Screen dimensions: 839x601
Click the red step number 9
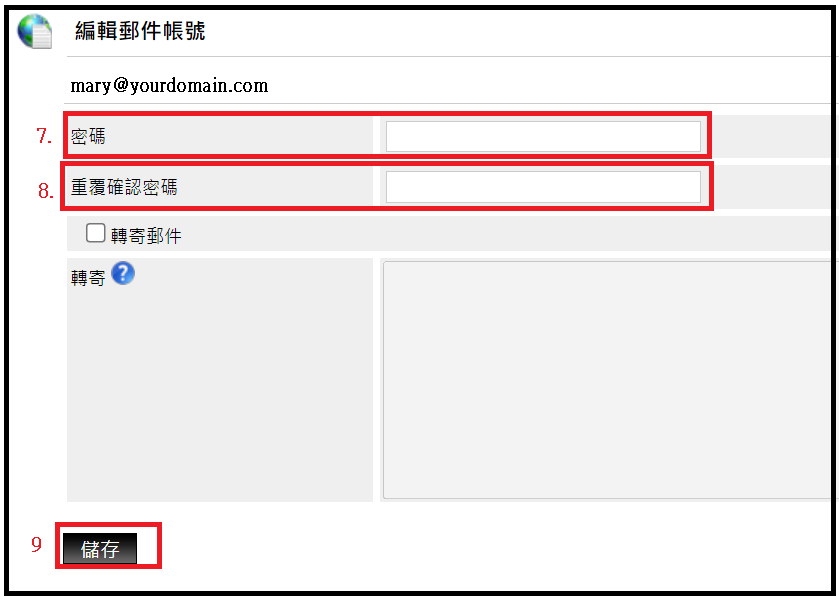coord(36,545)
